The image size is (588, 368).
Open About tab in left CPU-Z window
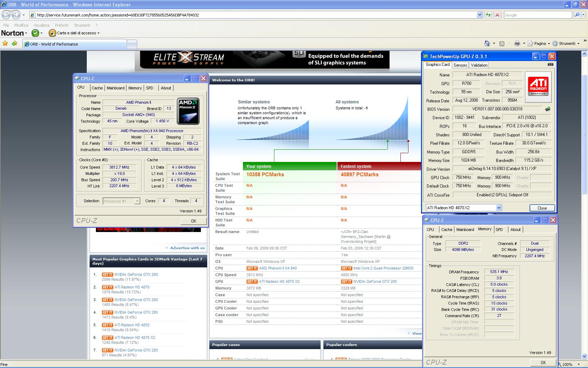click(x=166, y=88)
